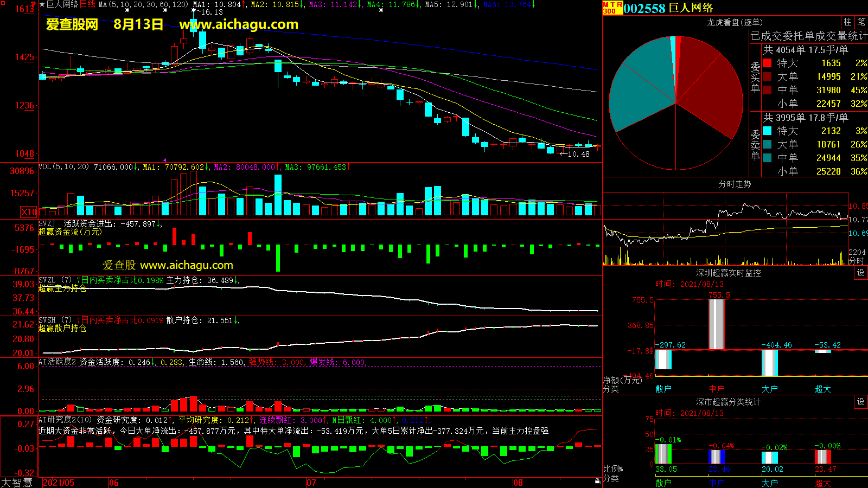Viewport: 868px width, 488px height.
Task: Click the bright red 特大 buy order swatch
Action: click(767, 63)
